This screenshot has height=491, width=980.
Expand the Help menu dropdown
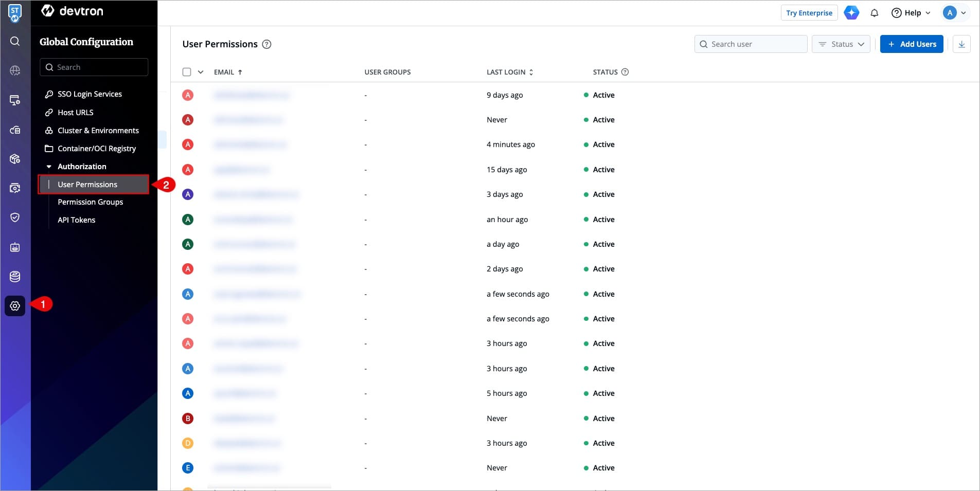click(x=911, y=13)
